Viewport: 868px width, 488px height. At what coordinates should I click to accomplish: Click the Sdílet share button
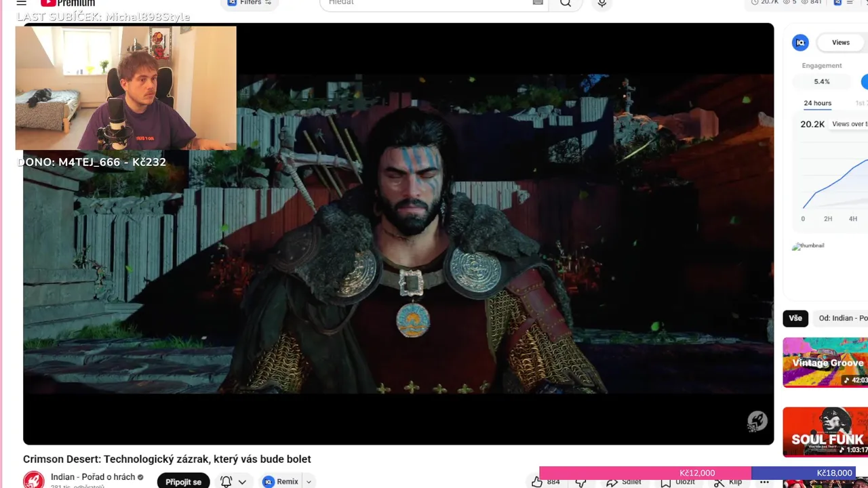point(624,482)
